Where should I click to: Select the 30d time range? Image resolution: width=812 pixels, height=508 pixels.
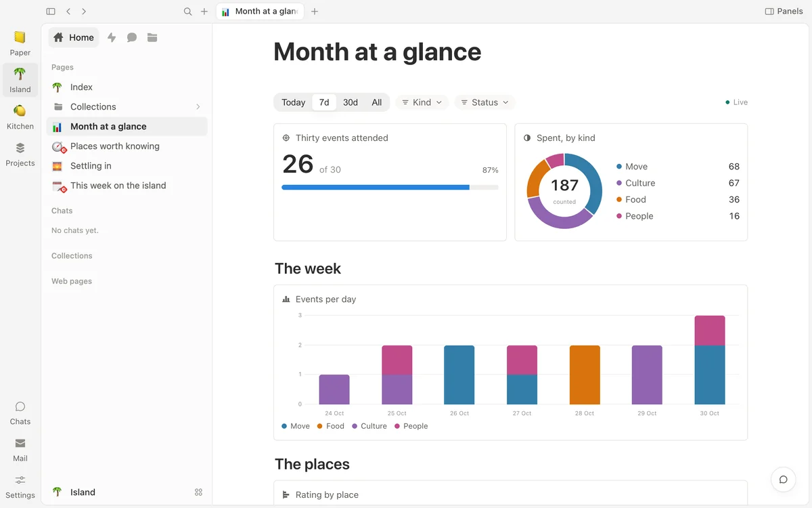click(351, 102)
